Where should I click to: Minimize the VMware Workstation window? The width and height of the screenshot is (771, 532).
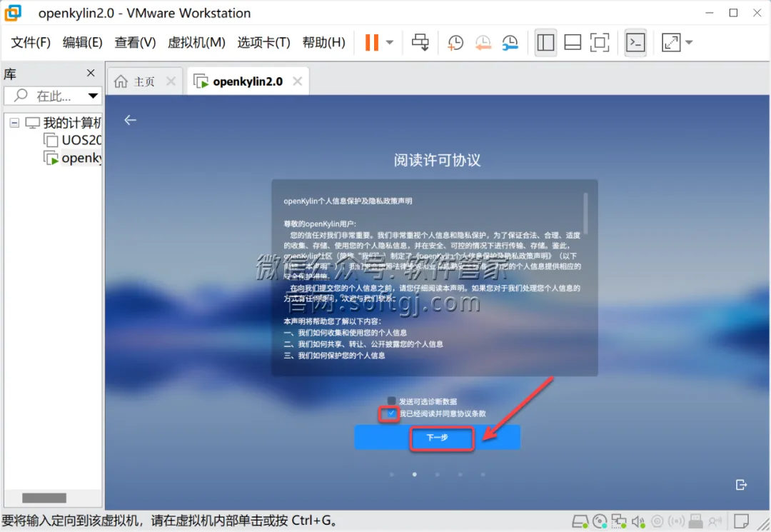coord(709,13)
